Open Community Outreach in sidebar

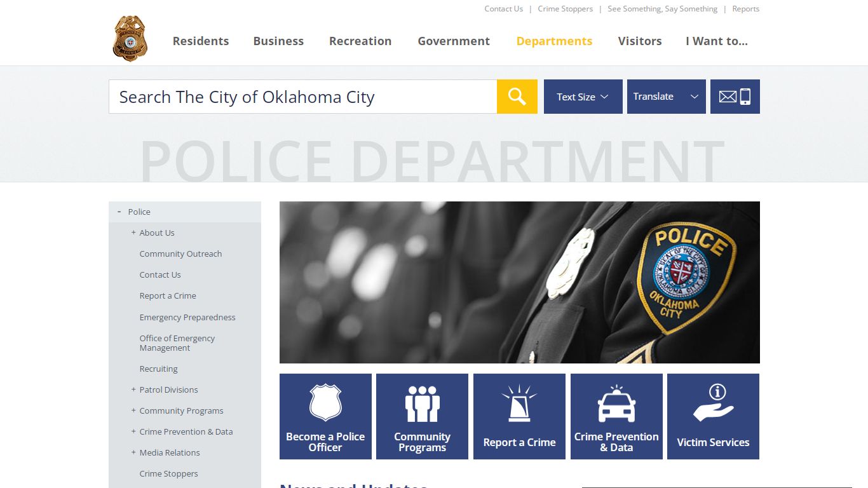[181, 254]
